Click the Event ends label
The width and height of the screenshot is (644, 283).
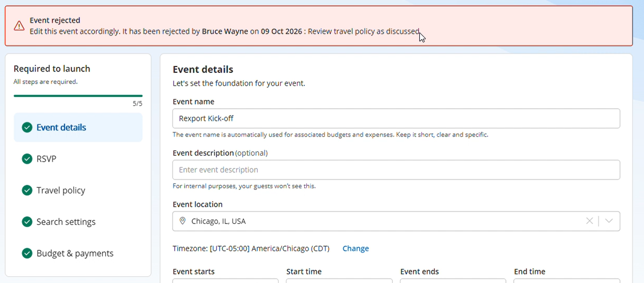pyautogui.click(x=419, y=271)
